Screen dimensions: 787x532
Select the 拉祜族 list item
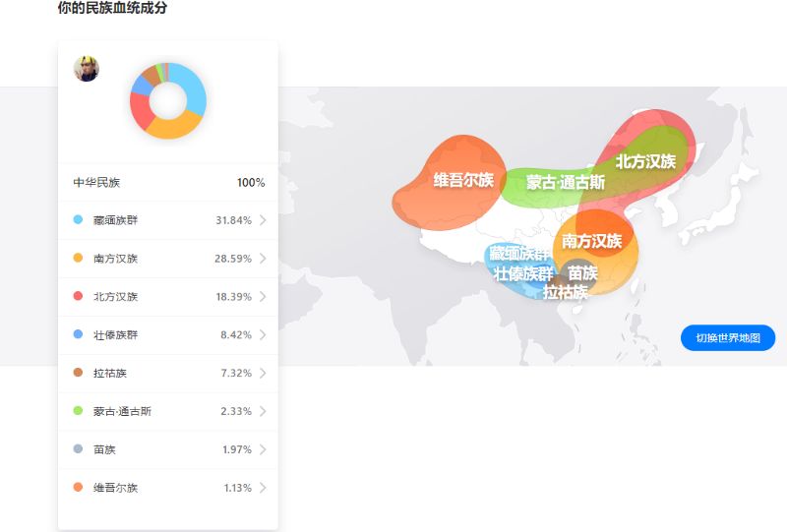[167, 374]
